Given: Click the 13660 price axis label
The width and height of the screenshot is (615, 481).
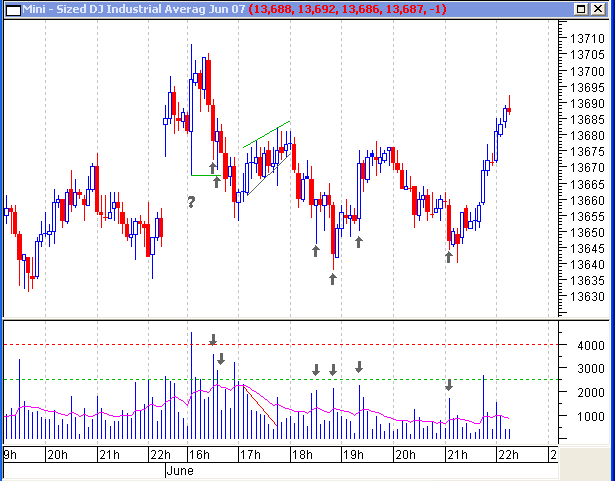Looking at the screenshot, I should pyautogui.click(x=587, y=200).
